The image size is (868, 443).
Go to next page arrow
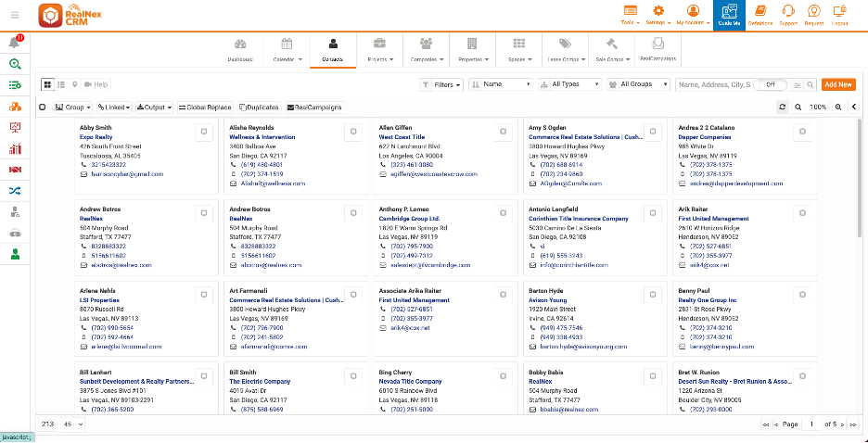843,424
